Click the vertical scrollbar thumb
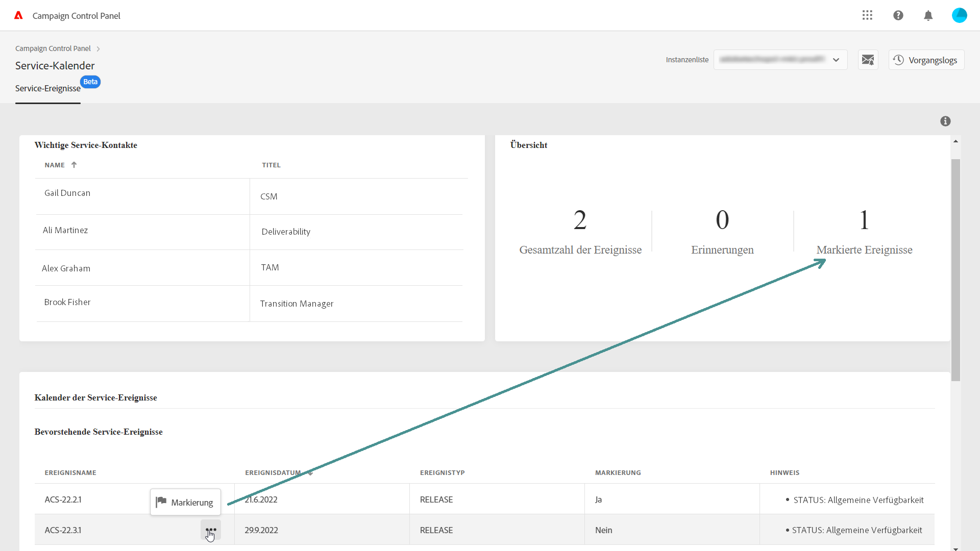This screenshot has width=980, height=551. coord(955,269)
